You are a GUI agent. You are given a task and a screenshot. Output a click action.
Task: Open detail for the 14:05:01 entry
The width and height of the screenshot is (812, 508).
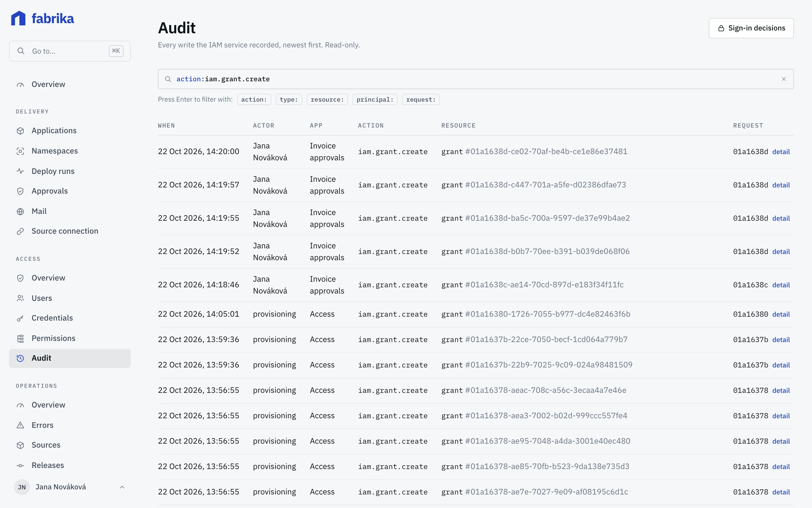(781, 314)
